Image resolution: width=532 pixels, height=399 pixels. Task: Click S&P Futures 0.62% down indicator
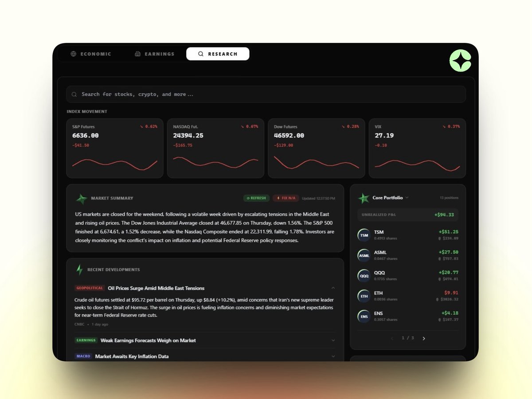149,127
